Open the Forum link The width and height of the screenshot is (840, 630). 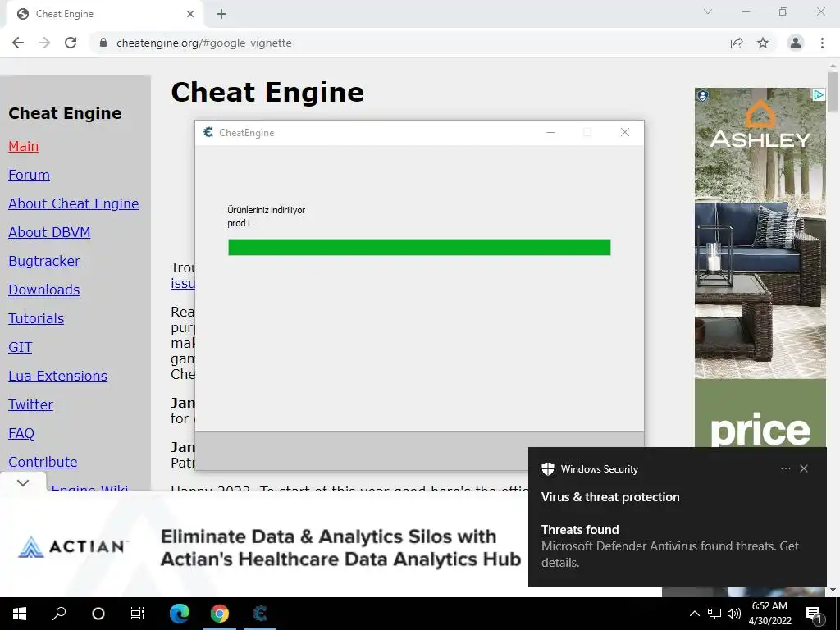(x=29, y=175)
